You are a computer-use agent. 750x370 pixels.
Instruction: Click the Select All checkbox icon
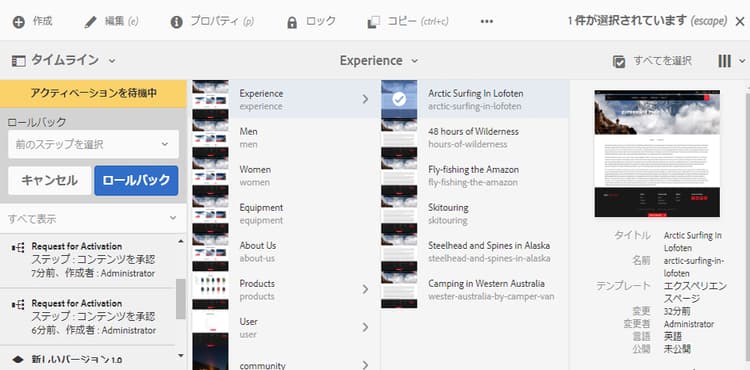pos(619,62)
